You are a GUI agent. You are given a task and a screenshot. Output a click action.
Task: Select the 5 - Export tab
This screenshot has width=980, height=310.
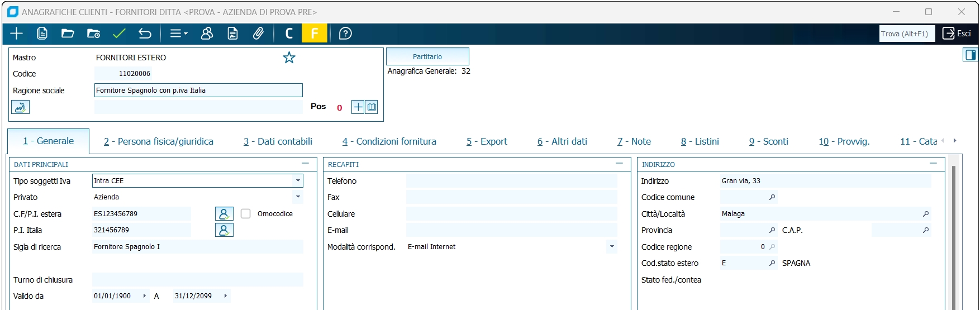tap(487, 141)
